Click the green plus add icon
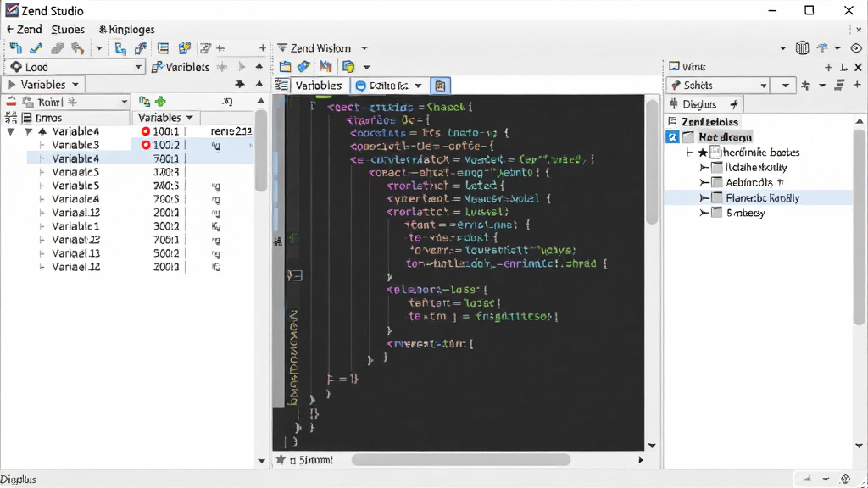Image resolution: width=868 pixels, height=488 pixels. pos(160,102)
